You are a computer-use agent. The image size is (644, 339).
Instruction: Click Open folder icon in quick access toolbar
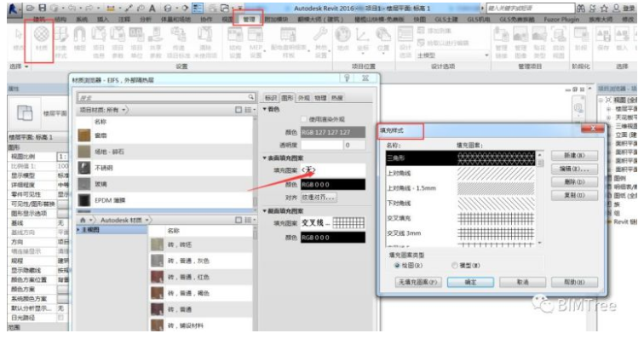(31, 8)
